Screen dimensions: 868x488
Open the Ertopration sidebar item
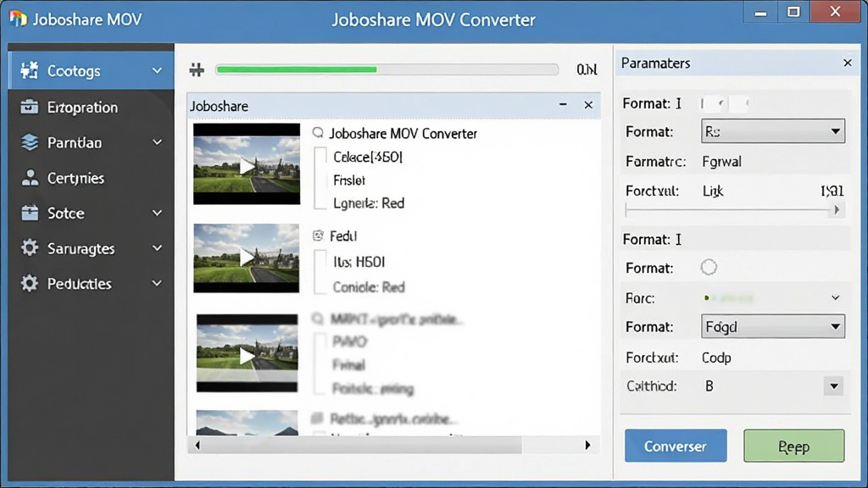91,107
